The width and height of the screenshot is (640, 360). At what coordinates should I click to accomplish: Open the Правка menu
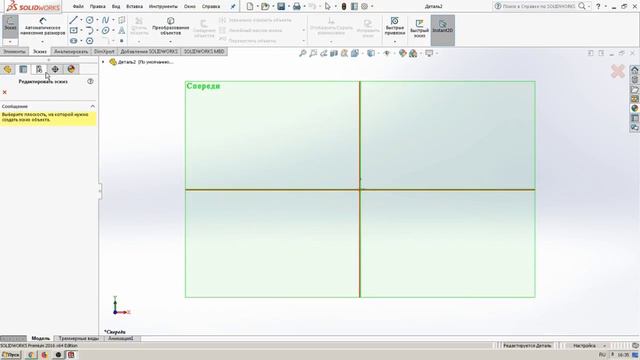coord(98,7)
